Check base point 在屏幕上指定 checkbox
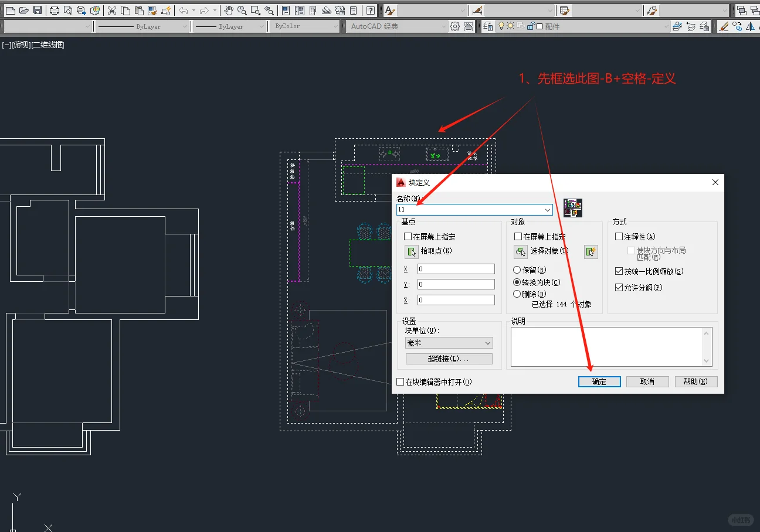760x532 pixels. point(408,237)
